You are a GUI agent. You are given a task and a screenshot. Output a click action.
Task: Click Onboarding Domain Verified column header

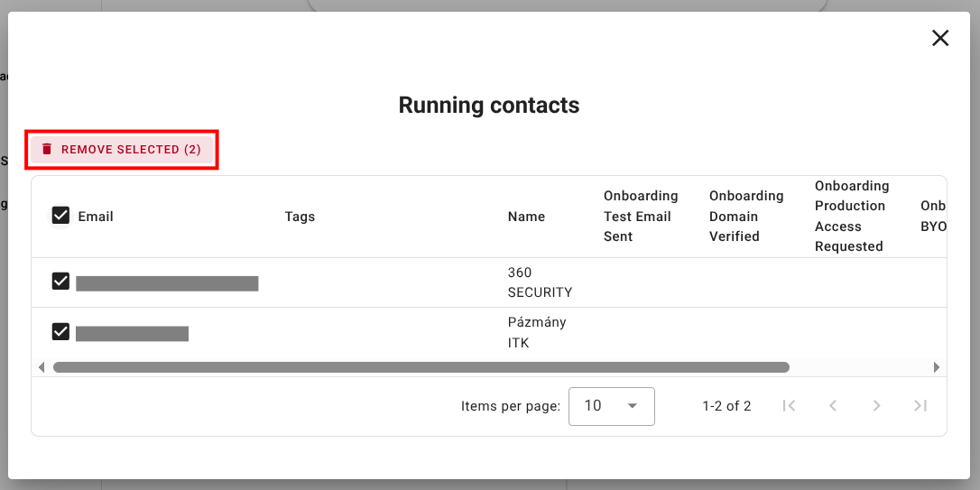click(746, 217)
